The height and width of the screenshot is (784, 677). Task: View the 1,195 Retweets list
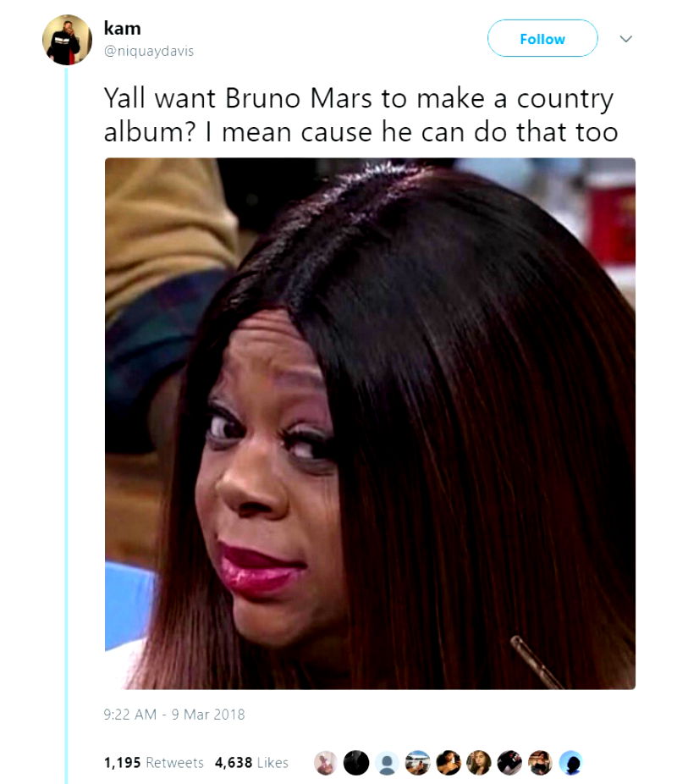153,763
